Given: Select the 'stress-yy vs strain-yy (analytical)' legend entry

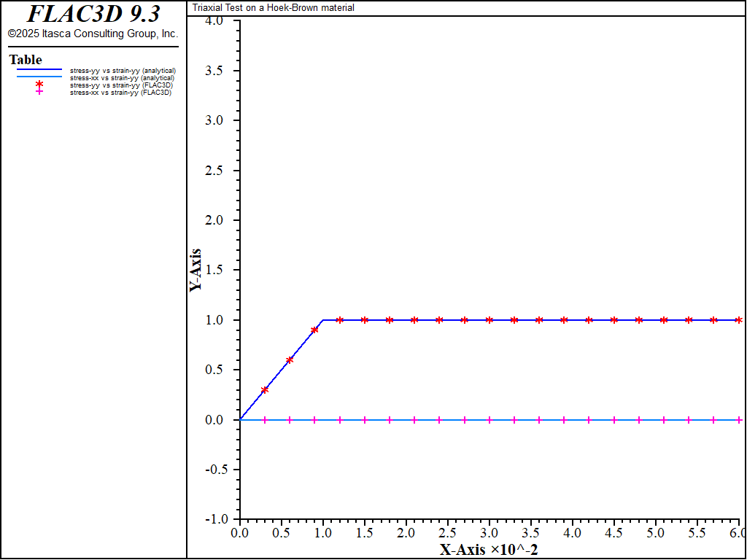Looking at the screenshot, I should pyautogui.click(x=123, y=70).
